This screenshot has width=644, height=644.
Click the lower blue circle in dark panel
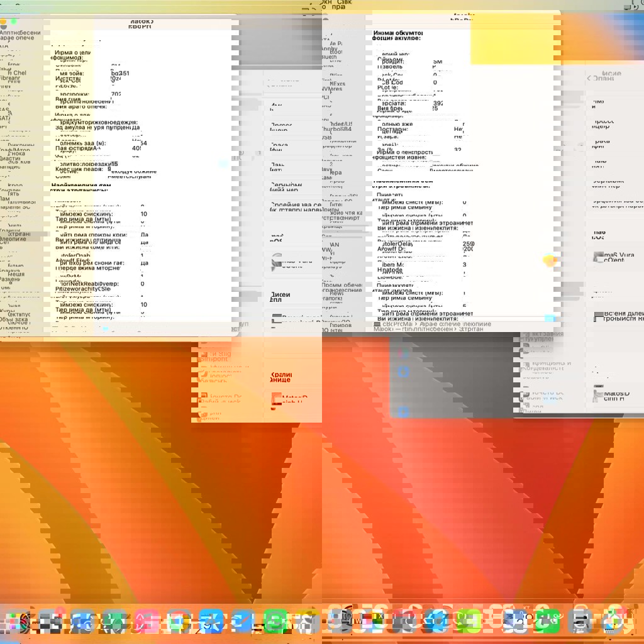[x=403, y=411]
